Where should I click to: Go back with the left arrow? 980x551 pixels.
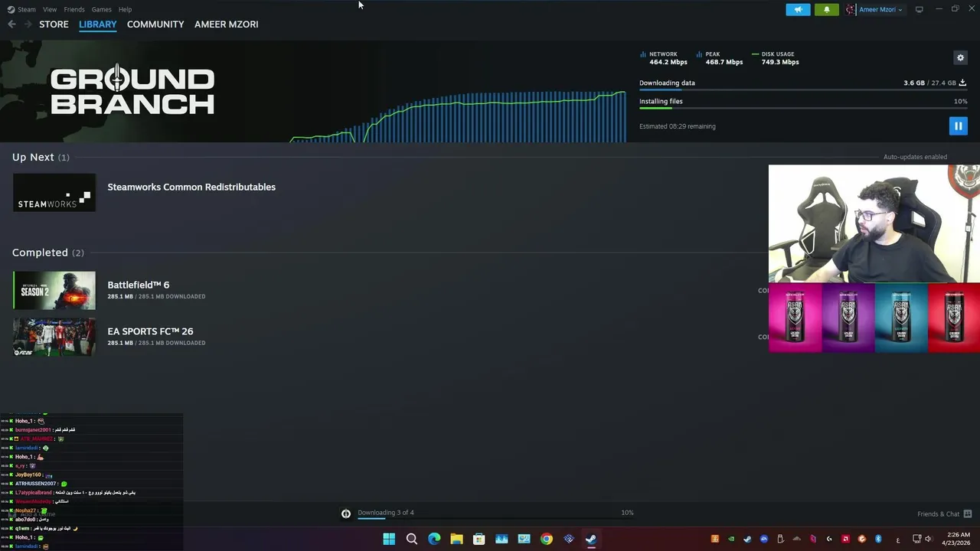11,24
